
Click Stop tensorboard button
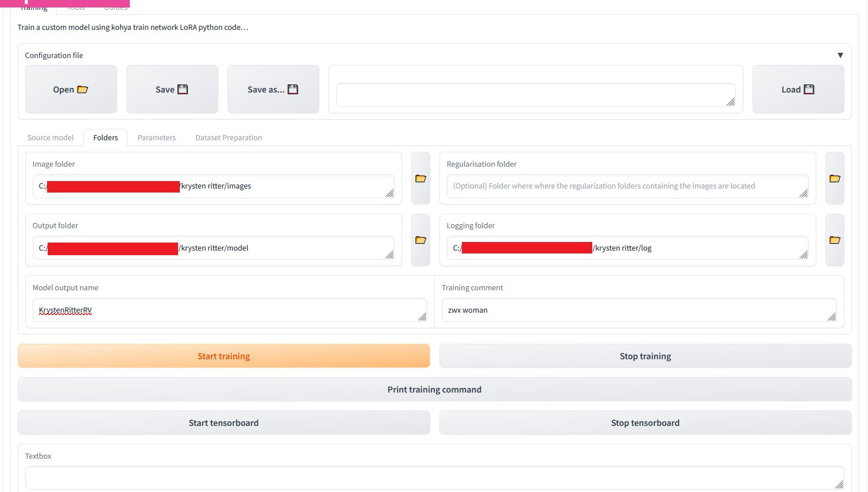pyautogui.click(x=645, y=423)
